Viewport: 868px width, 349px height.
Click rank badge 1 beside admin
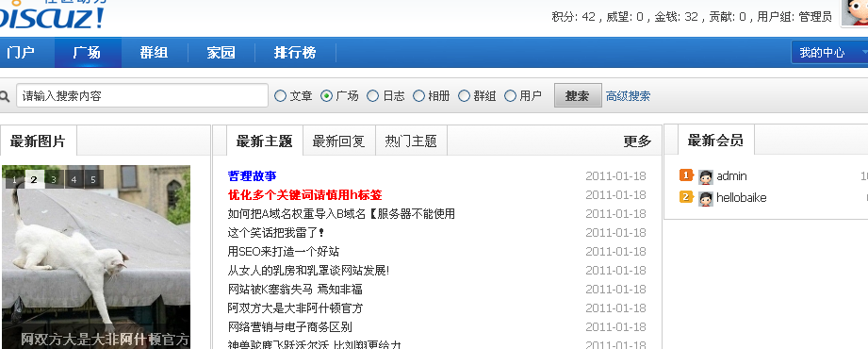(686, 175)
